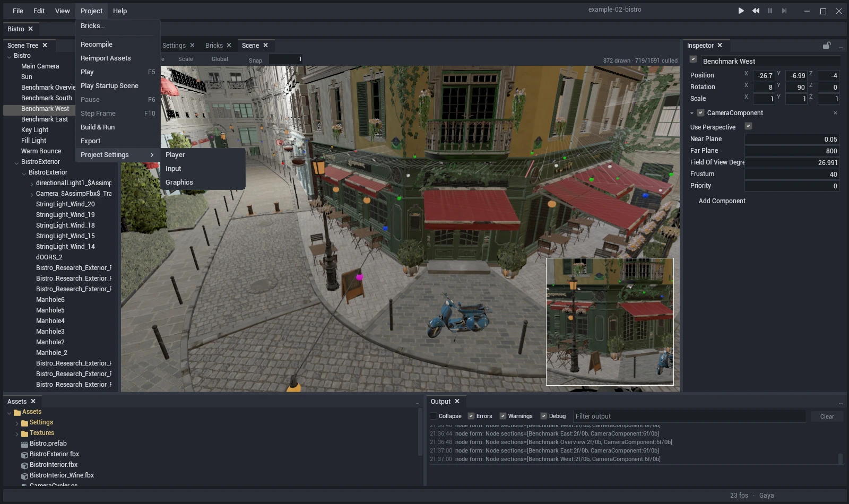
Task: Toggle the Benchmark West enabled checkbox
Action: pos(693,59)
